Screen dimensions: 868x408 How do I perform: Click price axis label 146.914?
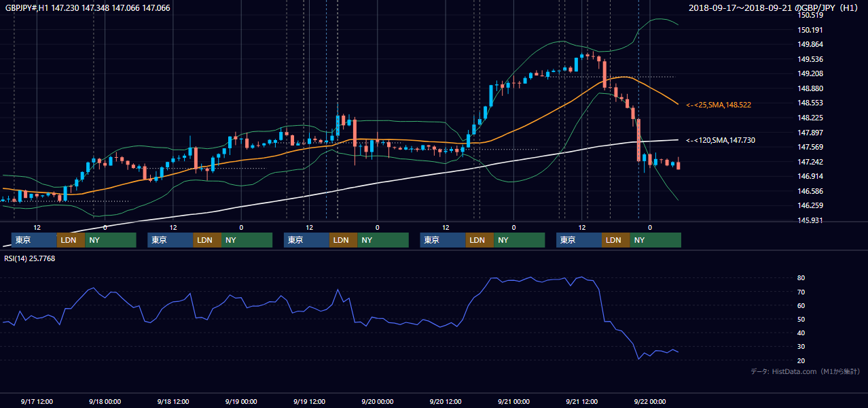click(x=812, y=177)
